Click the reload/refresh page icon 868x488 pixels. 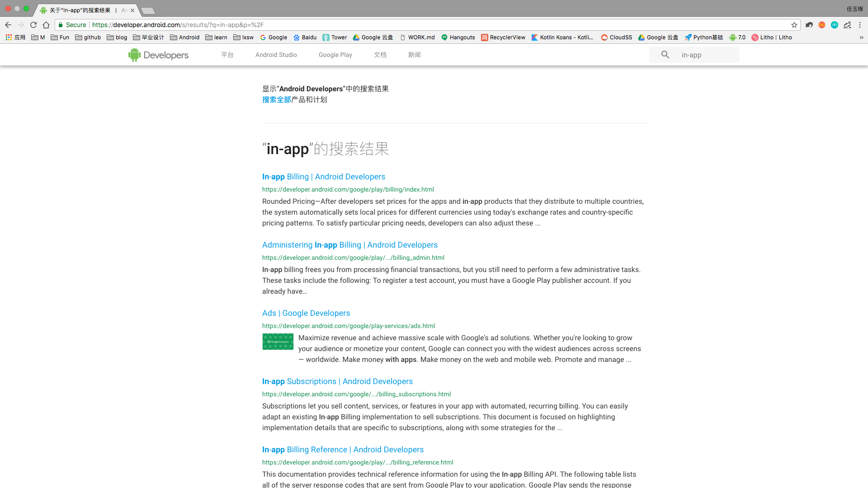tap(33, 24)
